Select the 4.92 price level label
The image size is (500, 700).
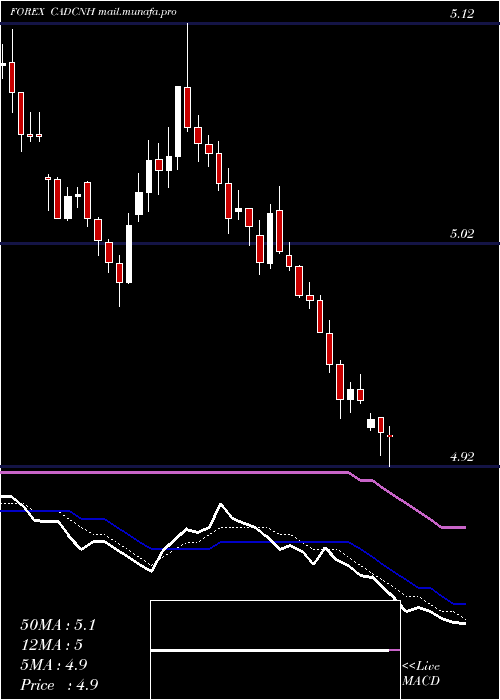(x=461, y=457)
